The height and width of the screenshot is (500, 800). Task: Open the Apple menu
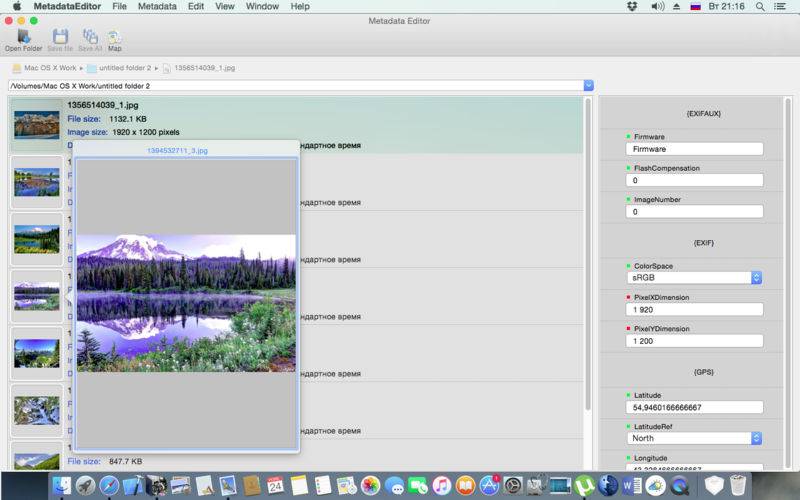coord(17,7)
